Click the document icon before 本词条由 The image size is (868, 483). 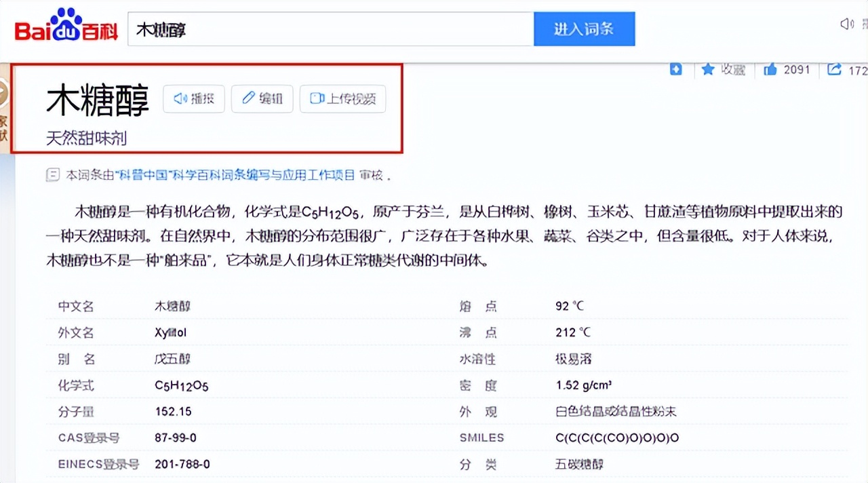tap(52, 175)
